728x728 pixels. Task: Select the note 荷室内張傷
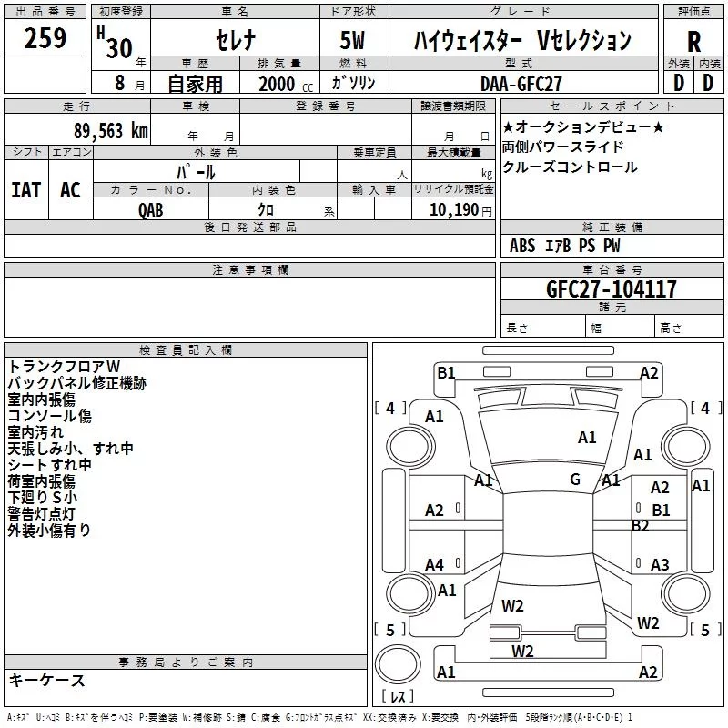[x=42, y=481]
